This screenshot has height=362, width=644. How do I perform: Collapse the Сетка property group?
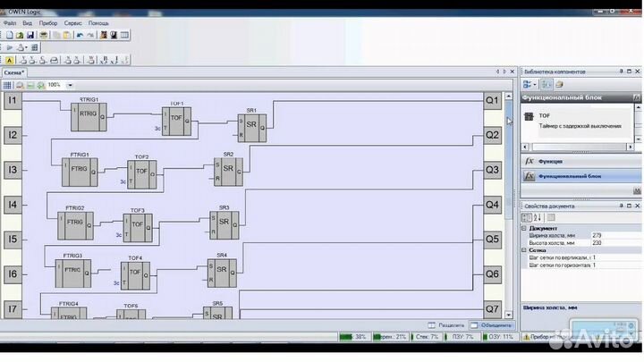524,250
